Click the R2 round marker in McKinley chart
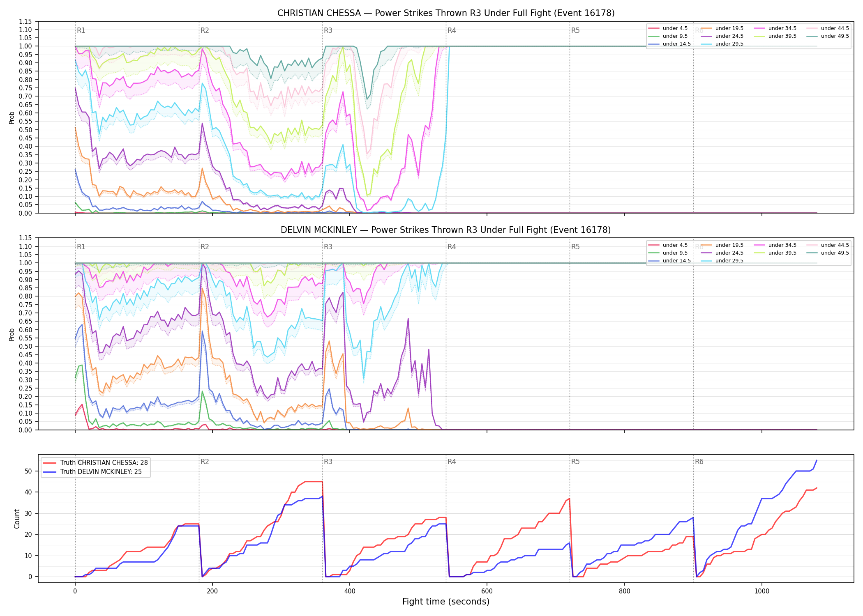The height and width of the screenshot is (616, 863). click(205, 247)
